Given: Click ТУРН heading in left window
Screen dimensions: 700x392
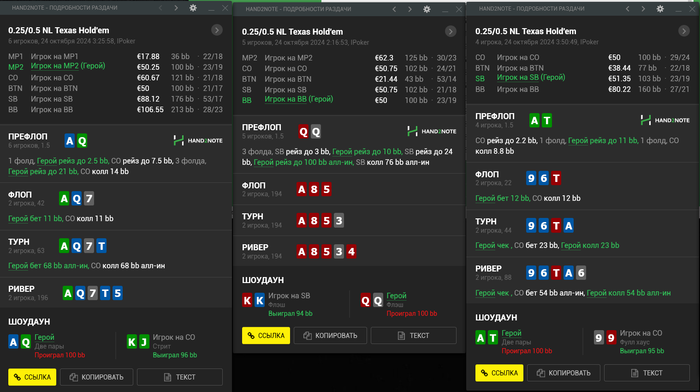Looking at the screenshot, I should tap(19, 242).
